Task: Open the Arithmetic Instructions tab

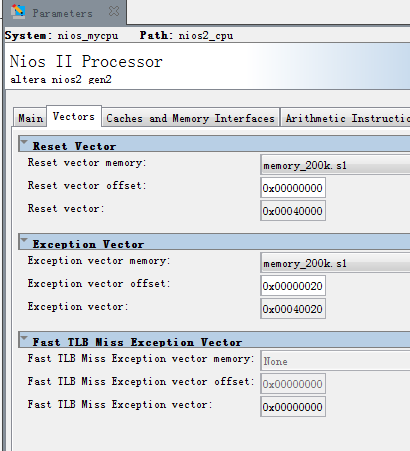Action: [345, 118]
